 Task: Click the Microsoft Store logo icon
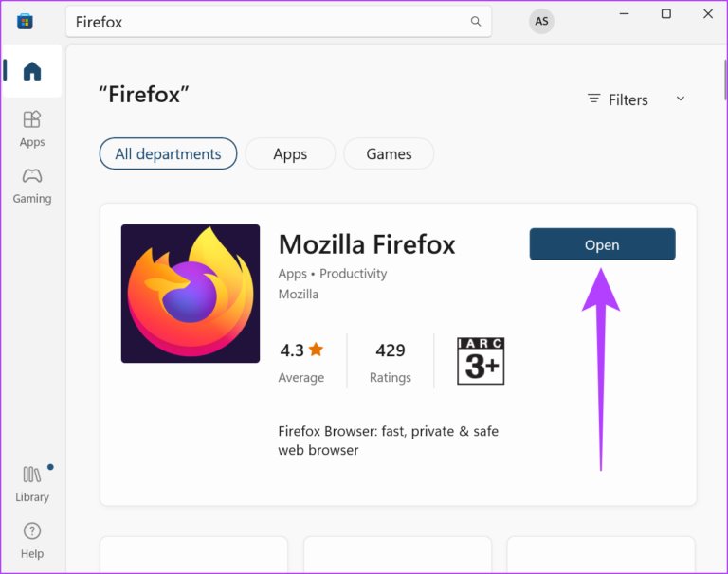[x=25, y=22]
